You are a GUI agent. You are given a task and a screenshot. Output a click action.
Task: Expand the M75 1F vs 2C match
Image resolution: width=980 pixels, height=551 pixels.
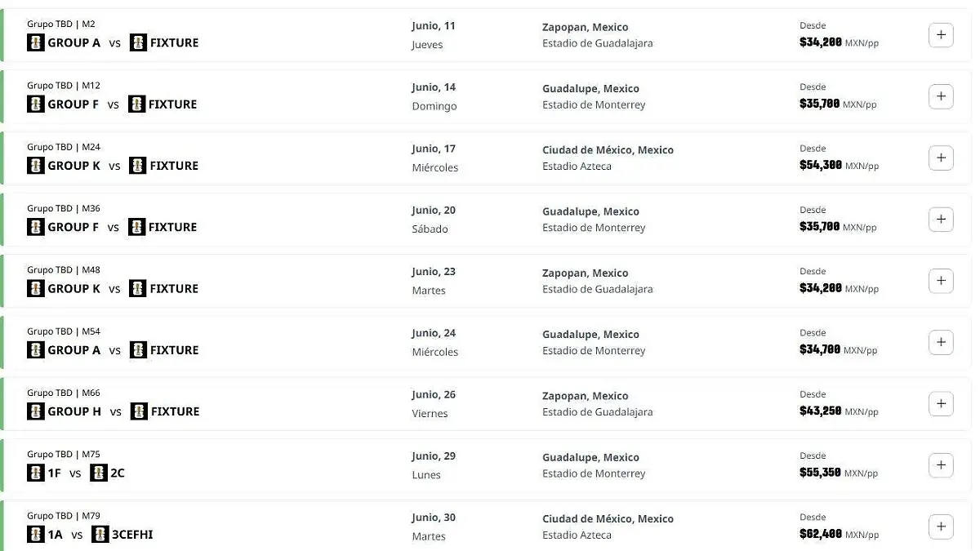(x=941, y=465)
